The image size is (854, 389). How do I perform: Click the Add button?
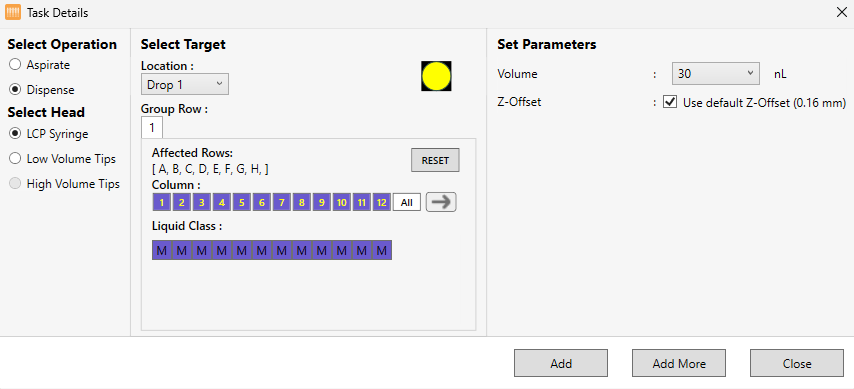tap(561, 363)
